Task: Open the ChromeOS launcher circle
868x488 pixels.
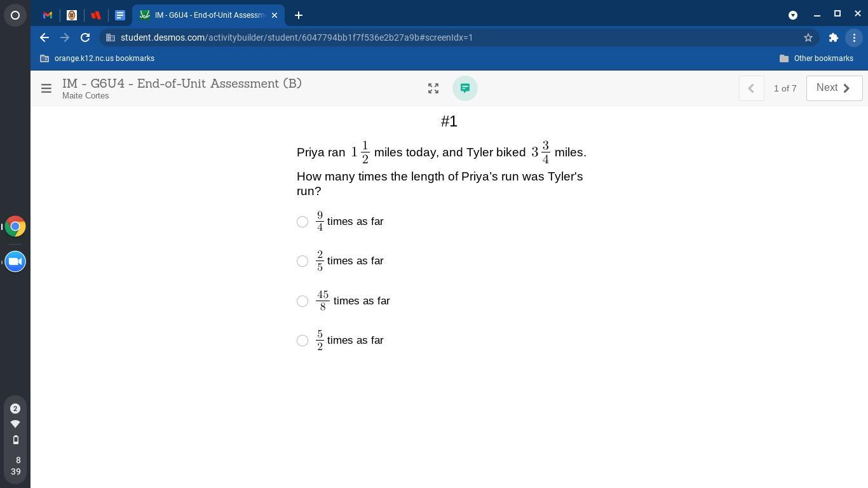Action: point(15,15)
